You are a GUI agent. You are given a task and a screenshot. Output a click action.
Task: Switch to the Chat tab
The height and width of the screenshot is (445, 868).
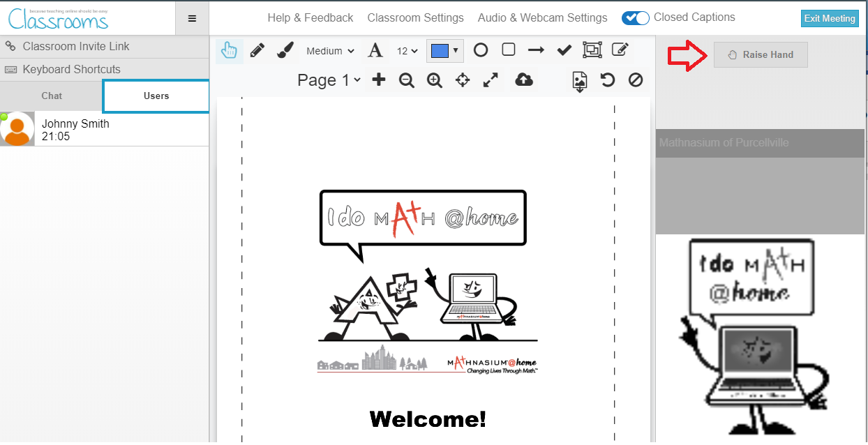pos(52,96)
